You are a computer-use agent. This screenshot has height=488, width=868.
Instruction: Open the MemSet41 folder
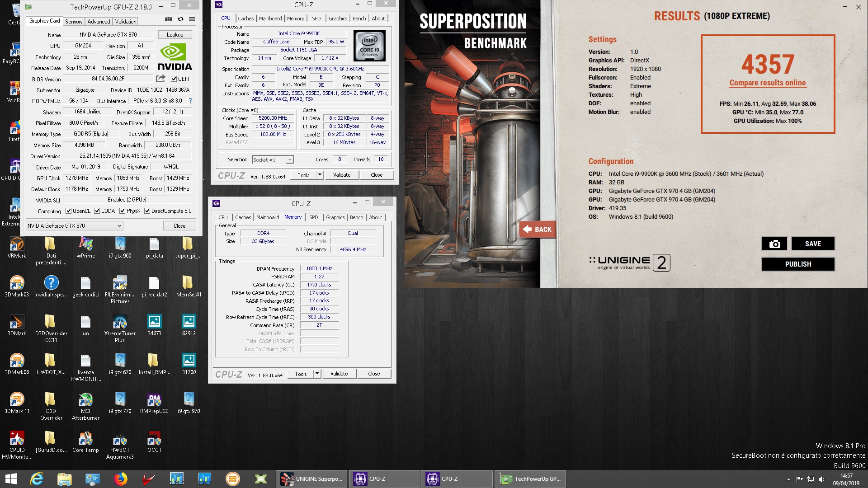pos(189,287)
